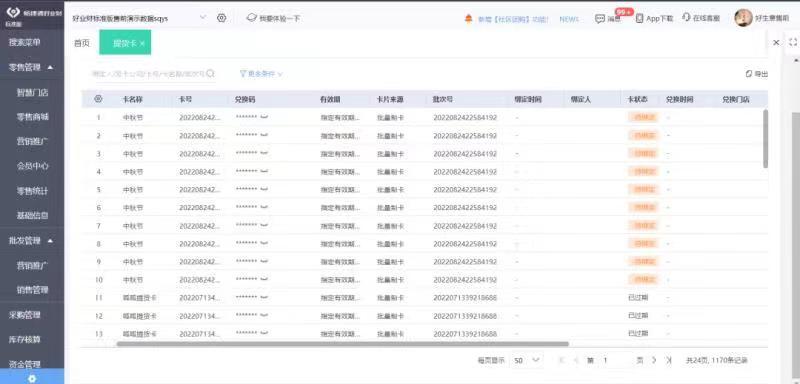800x384 pixels.
Task: Open 在线客服 online support
Action: click(701, 18)
